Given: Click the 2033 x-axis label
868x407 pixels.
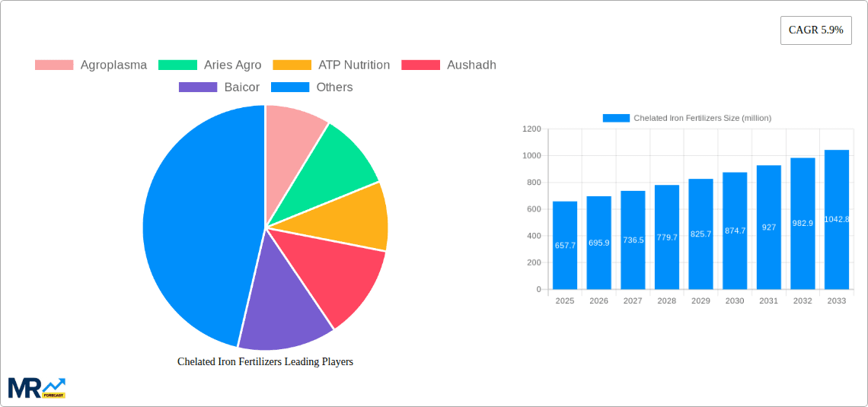Looking at the screenshot, I should pos(837,301).
